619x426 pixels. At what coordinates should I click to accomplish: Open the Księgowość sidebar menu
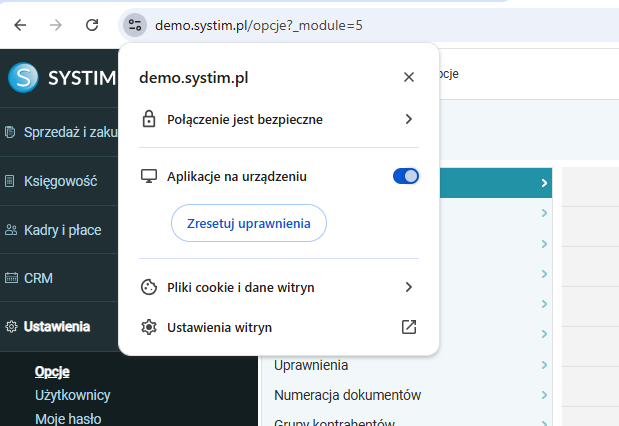click(60, 181)
